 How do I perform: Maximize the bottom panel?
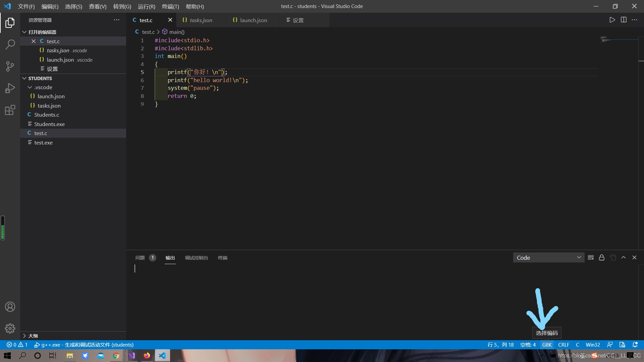(624, 257)
